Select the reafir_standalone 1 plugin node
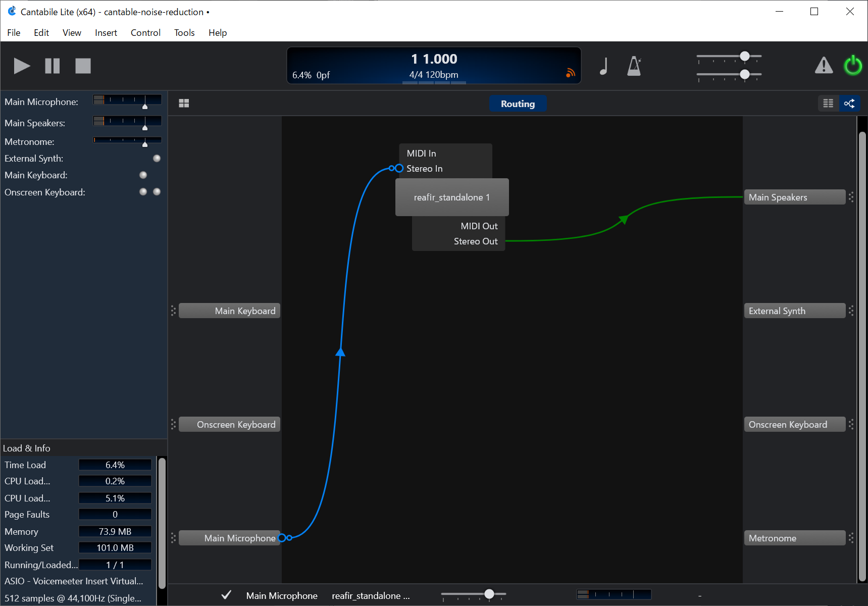Viewport: 868px width, 606px height. click(451, 197)
